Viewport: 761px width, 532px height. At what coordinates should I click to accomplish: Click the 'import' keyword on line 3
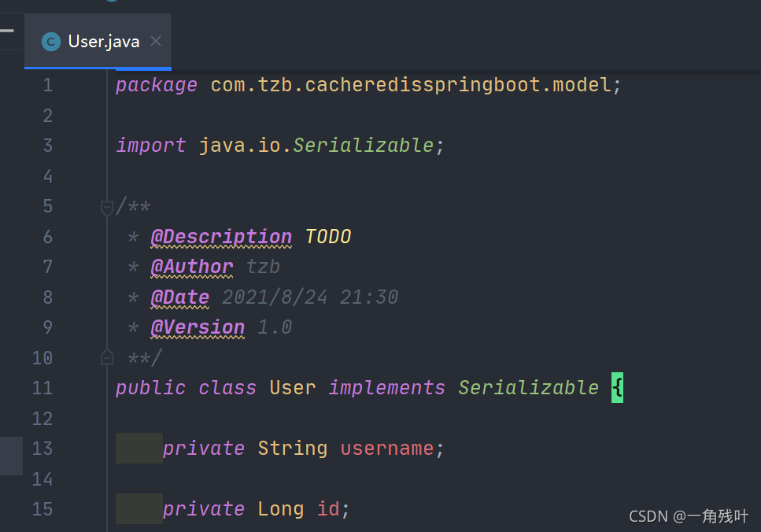150,146
